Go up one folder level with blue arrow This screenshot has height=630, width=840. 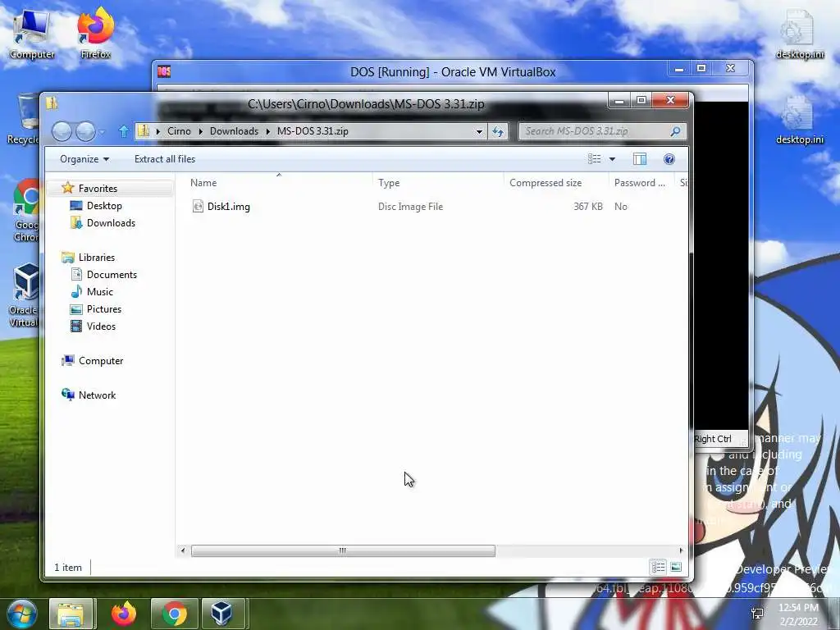(x=124, y=131)
